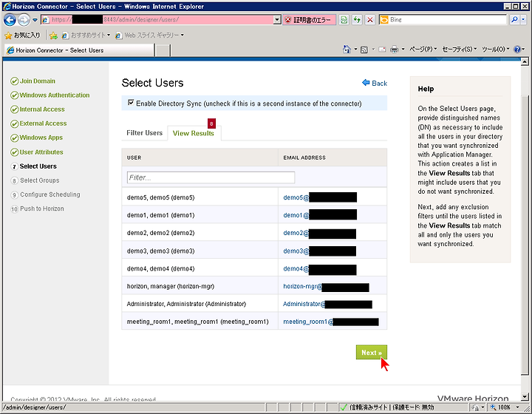
Task: Click the Home icon in command bar
Action: pyautogui.click(x=347, y=50)
